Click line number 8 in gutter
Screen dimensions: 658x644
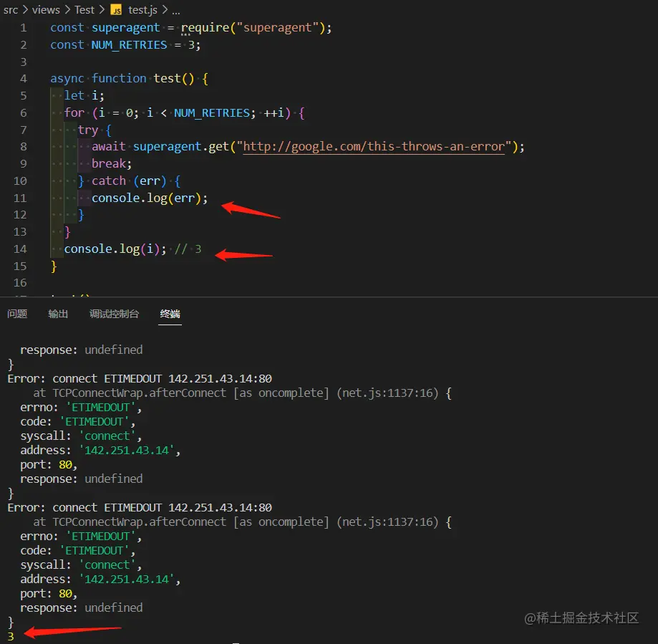pos(24,147)
